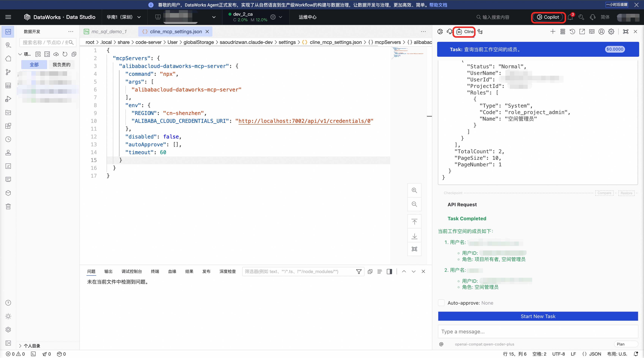Open the 华南1 (深圳) region dropdown
The width and height of the screenshot is (644, 358).
coord(124,17)
